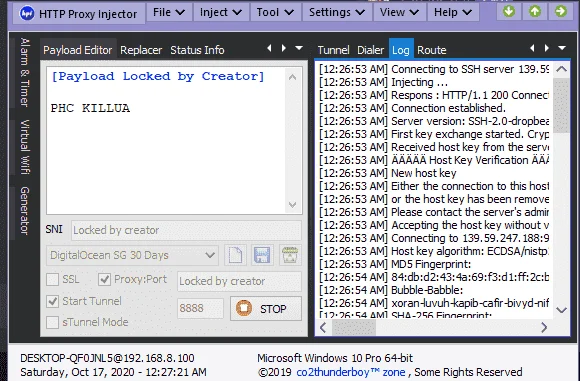Click the Microsoft Windows 10 Pro 64-bit text
The height and width of the screenshot is (381, 580).
335,358
